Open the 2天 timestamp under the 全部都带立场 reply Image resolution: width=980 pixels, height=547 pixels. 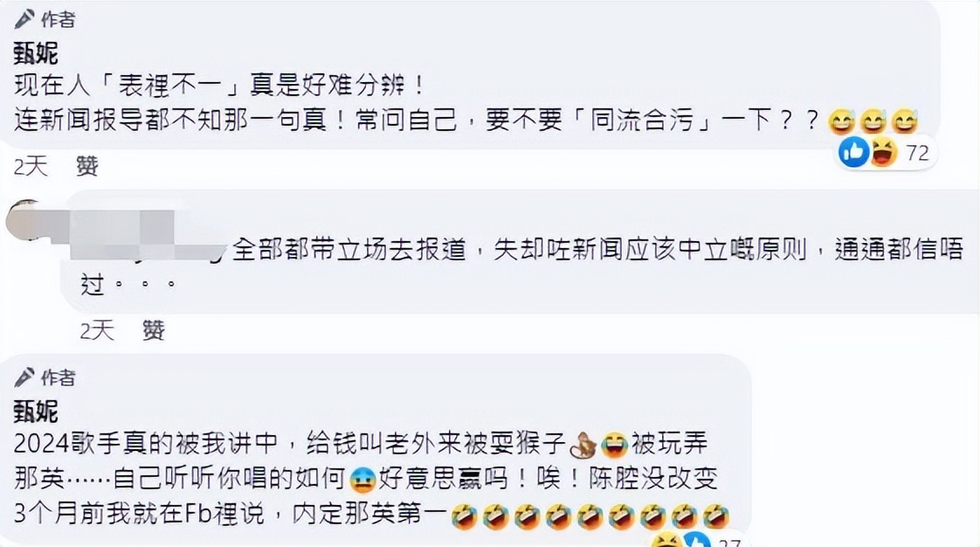click(97, 330)
